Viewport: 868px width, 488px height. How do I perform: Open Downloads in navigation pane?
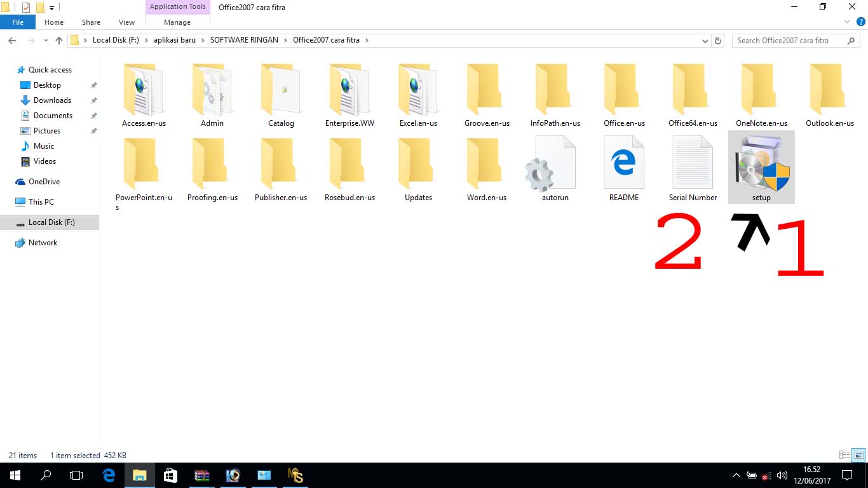coord(52,100)
